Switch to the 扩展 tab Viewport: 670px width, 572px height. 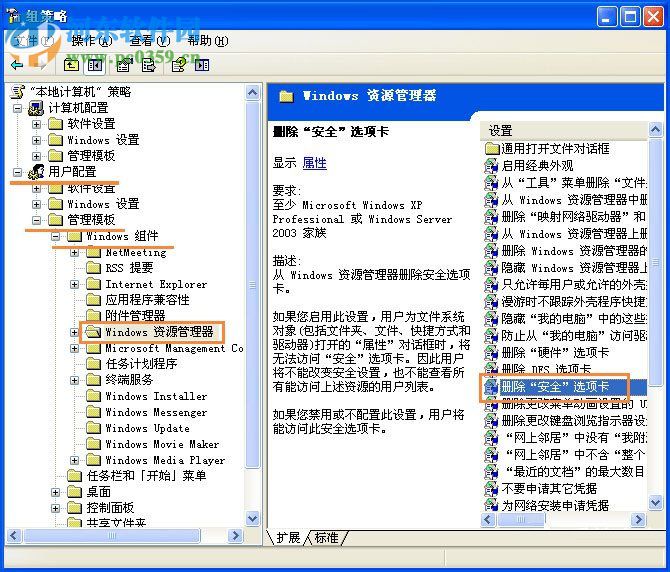[x=288, y=538]
